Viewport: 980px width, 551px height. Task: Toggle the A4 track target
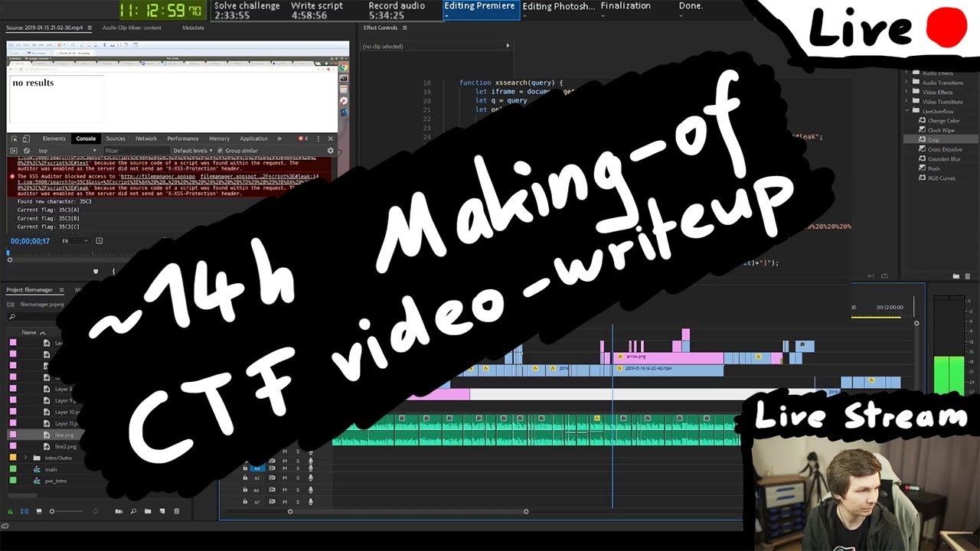coord(257,468)
